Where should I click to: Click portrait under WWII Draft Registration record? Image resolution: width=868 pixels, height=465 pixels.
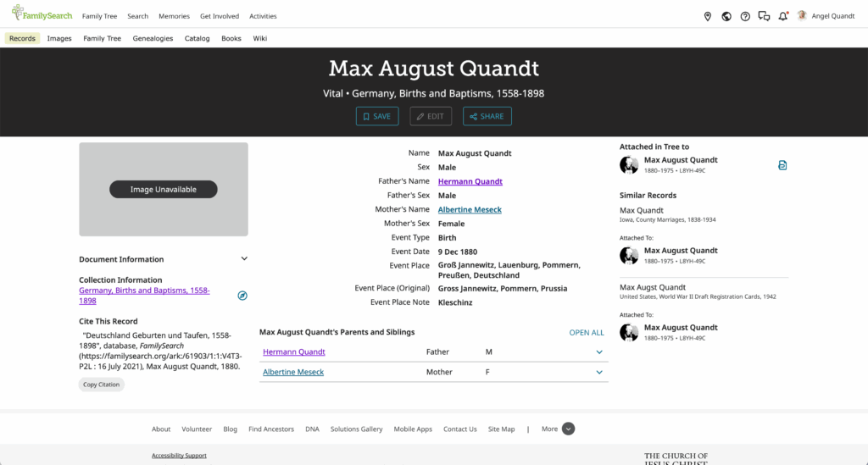629,332
